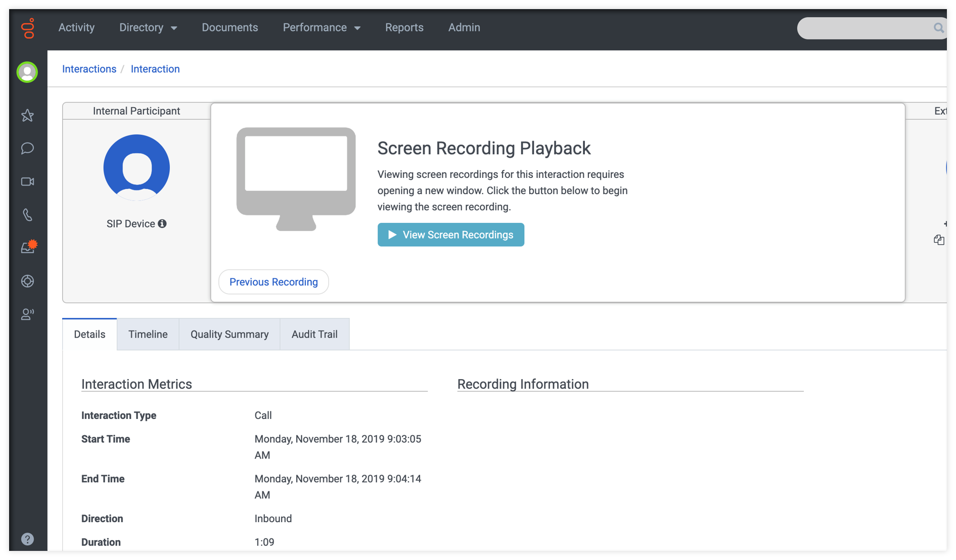This screenshot has height=560, width=956.
Task: Open your profile avatar in the sidebar
Action: [27, 72]
